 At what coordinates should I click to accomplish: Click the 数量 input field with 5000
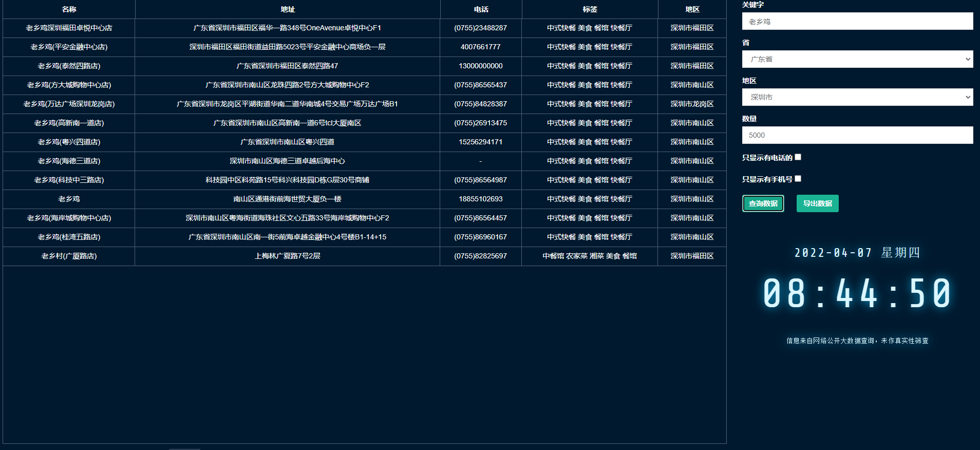pos(857,135)
